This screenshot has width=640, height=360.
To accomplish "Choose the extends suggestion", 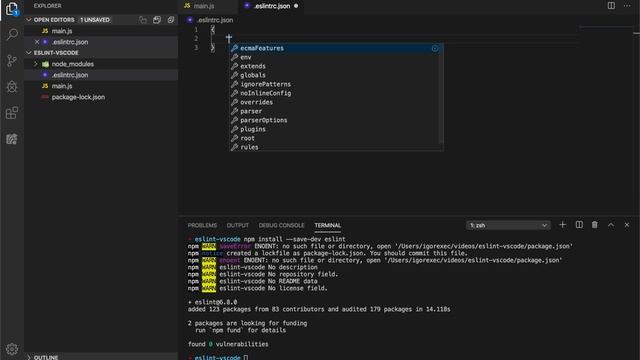I will click(336, 66).
